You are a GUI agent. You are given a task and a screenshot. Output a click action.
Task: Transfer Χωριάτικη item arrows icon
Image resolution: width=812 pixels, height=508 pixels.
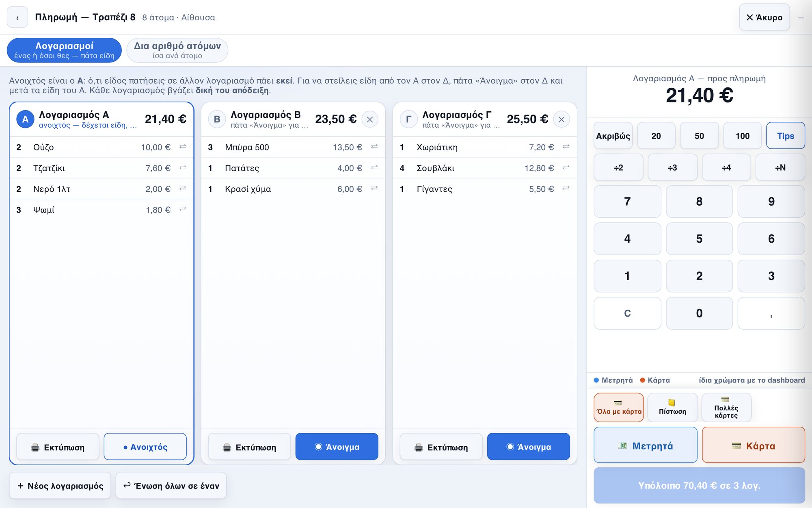566,147
